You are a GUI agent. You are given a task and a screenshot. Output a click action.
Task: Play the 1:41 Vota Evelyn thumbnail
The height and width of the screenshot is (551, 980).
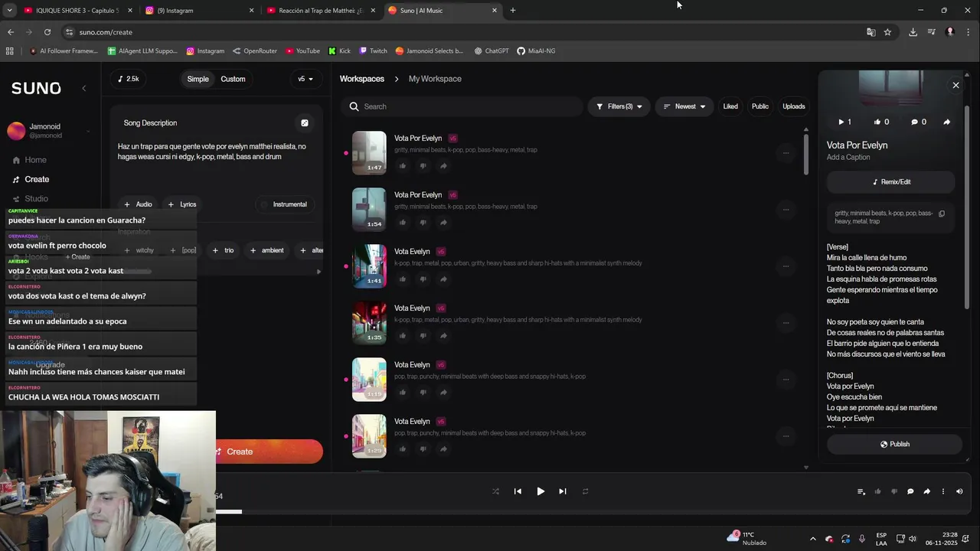pyautogui.click(x=369, y=266)
